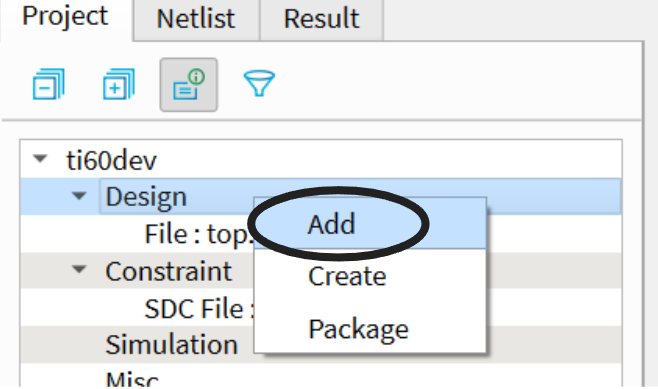Select the File : top entry
The height and width of the screenshot is (389, 658).
198,233
